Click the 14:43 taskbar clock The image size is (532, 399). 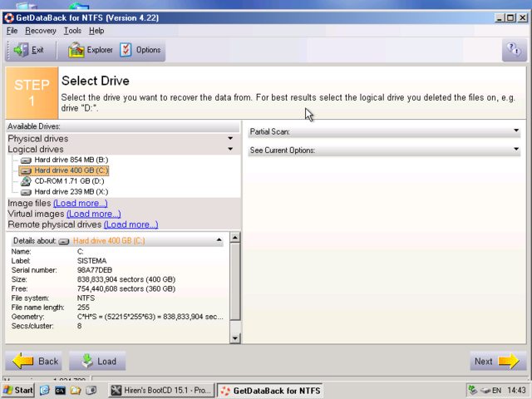click(x=516, y=391)
